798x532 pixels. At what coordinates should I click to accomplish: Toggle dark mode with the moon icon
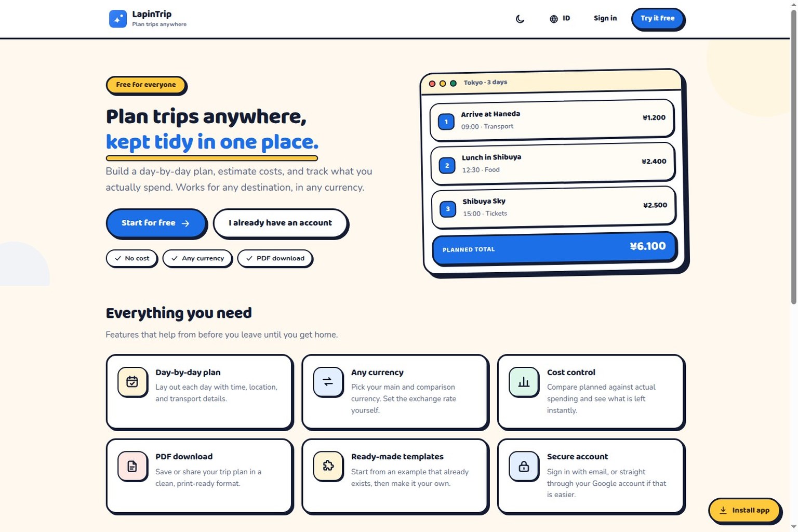520,19
